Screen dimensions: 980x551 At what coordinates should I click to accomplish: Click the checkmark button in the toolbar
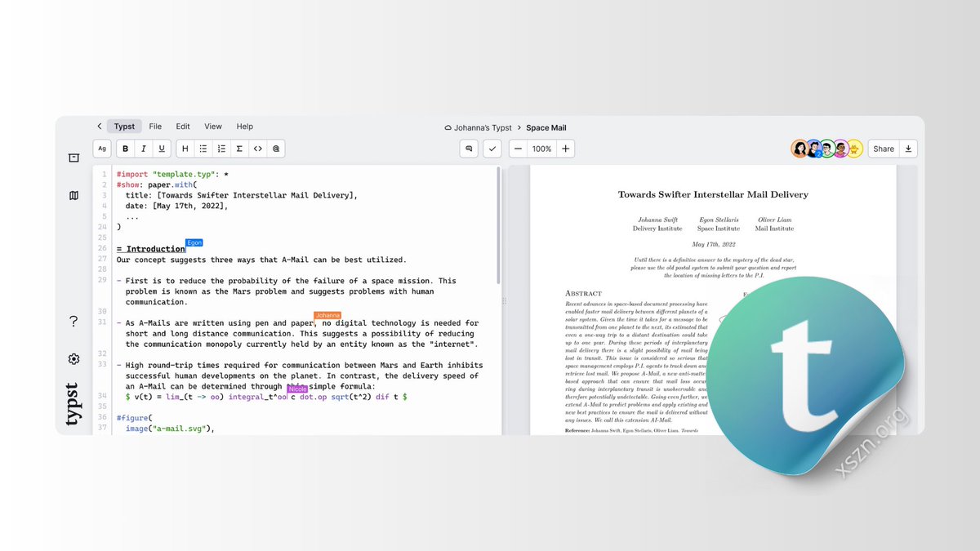[x=492, y=149]
